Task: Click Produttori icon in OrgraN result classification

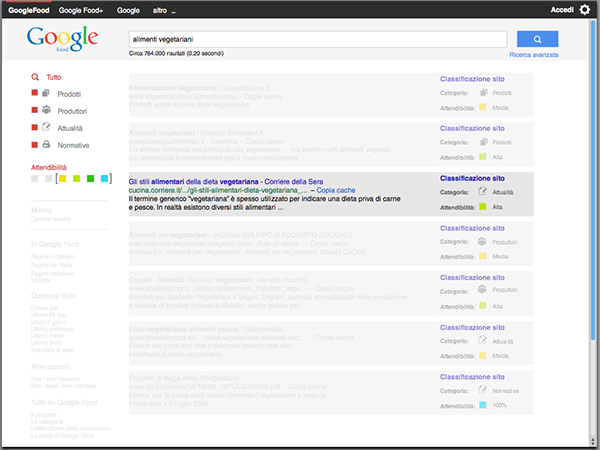Action: click(x=482, y=289)
